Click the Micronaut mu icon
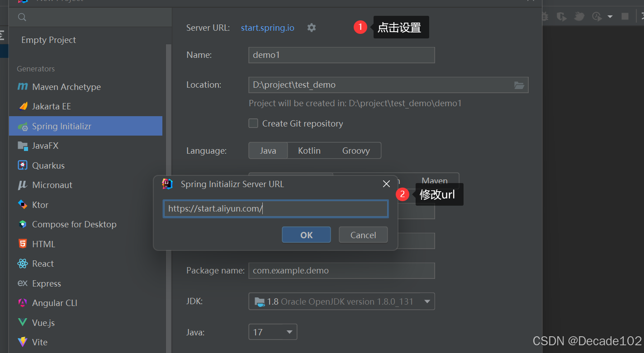The height and width of the screenshot is (353, 644). click(23, 185)
